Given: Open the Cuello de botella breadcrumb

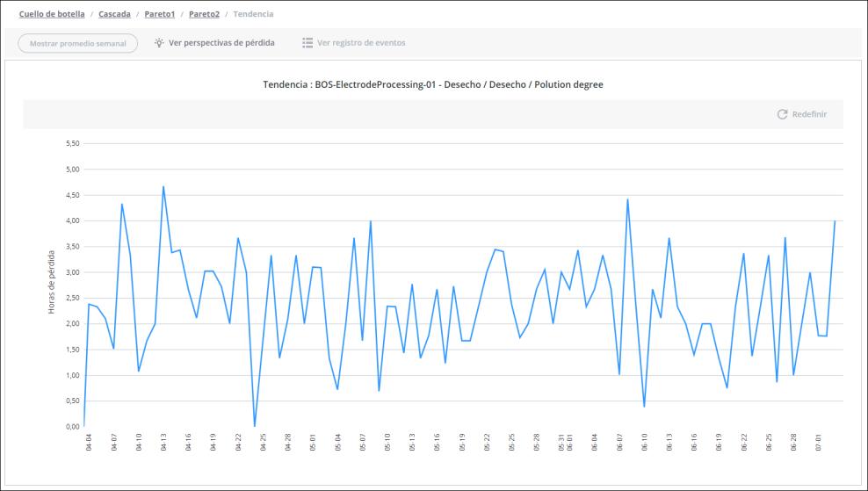Looking at the screenshot, I should coord(52,14).
